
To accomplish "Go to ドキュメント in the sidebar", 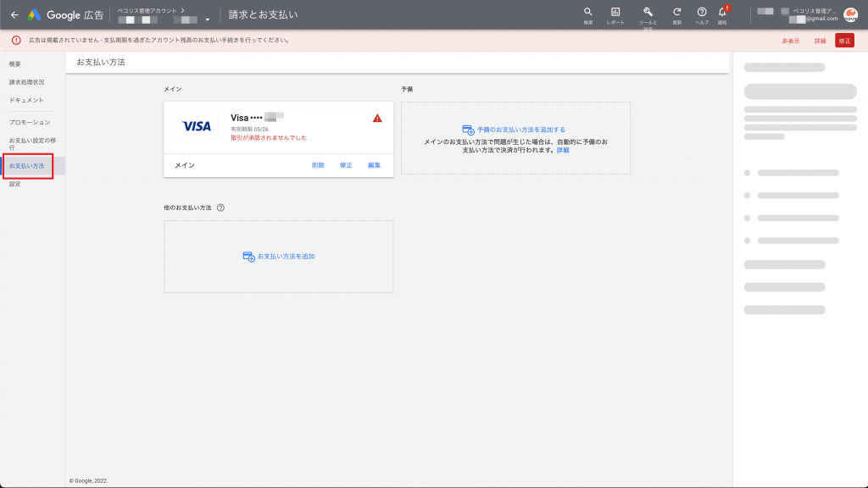I will coord(26,100).
